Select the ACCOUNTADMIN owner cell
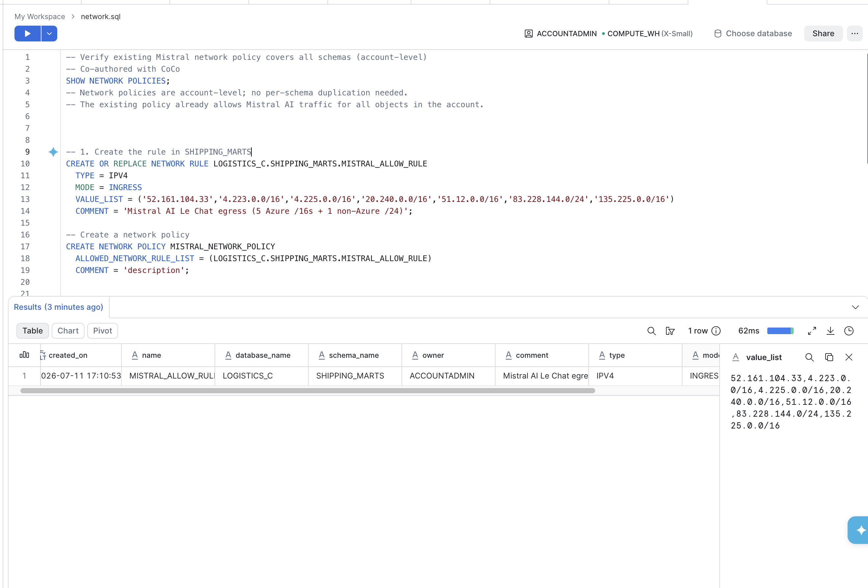The height and width of the screenshot is (588, 868). [448, 376]
